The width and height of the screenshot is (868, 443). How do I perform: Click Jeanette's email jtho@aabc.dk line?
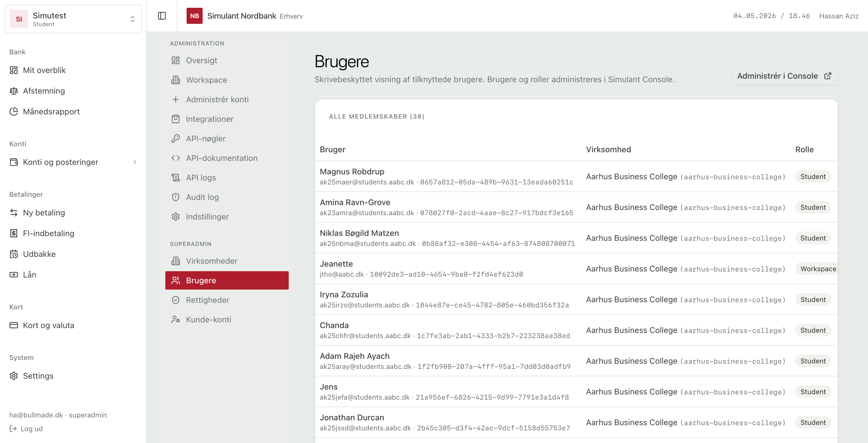pyautogui.click(x=421, y=274)
